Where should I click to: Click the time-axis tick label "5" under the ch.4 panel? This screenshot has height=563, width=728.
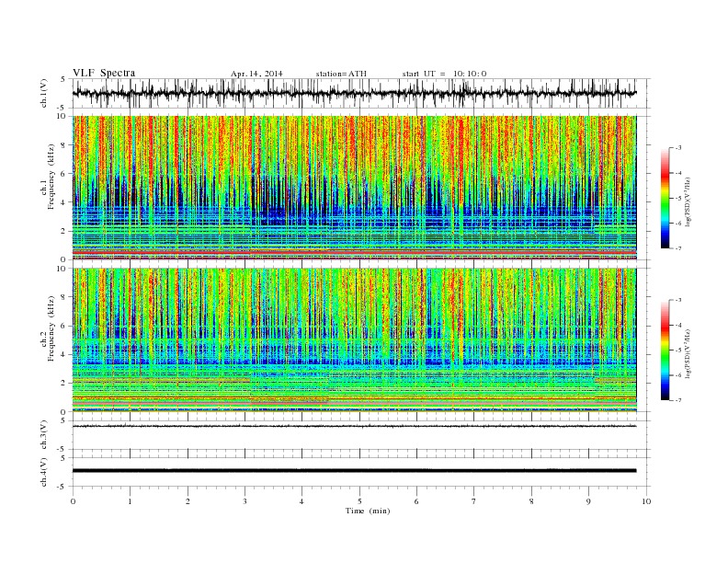point(359,501)
